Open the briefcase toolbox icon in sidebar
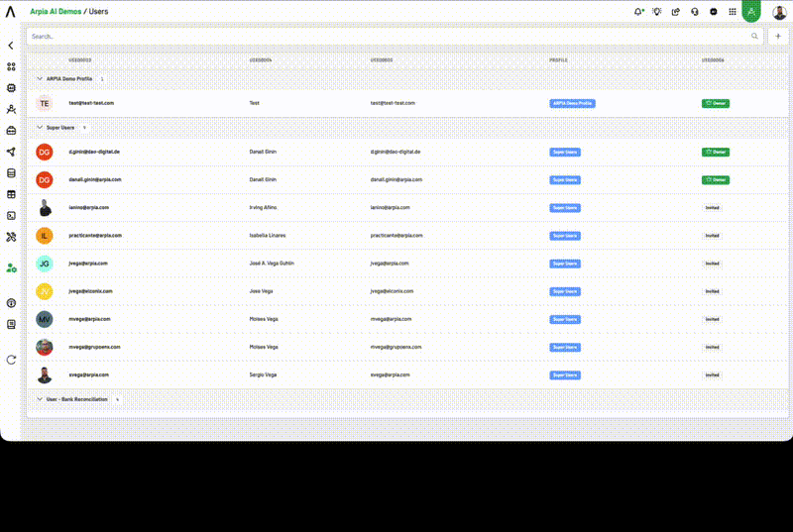 click(11, 131)
